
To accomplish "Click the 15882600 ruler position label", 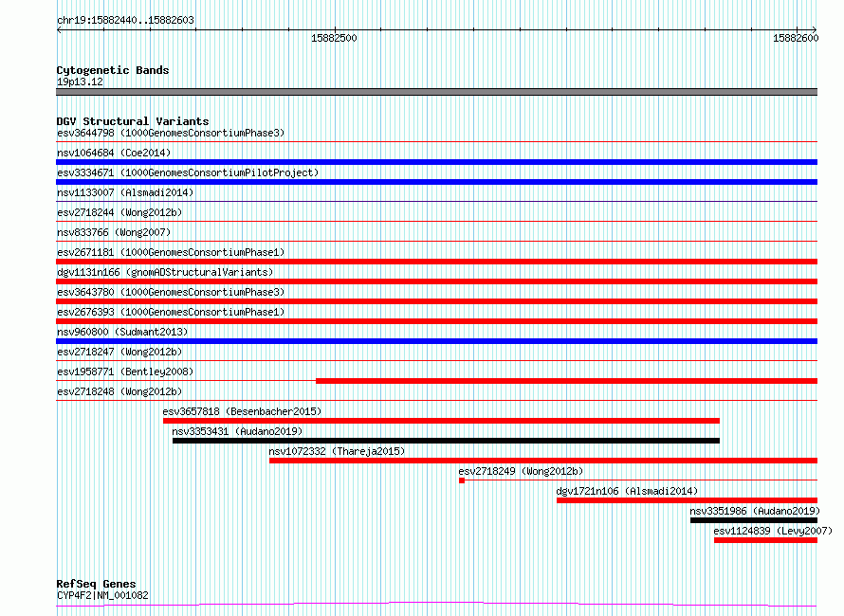I will pyautogui.click(x=796, y=38).
